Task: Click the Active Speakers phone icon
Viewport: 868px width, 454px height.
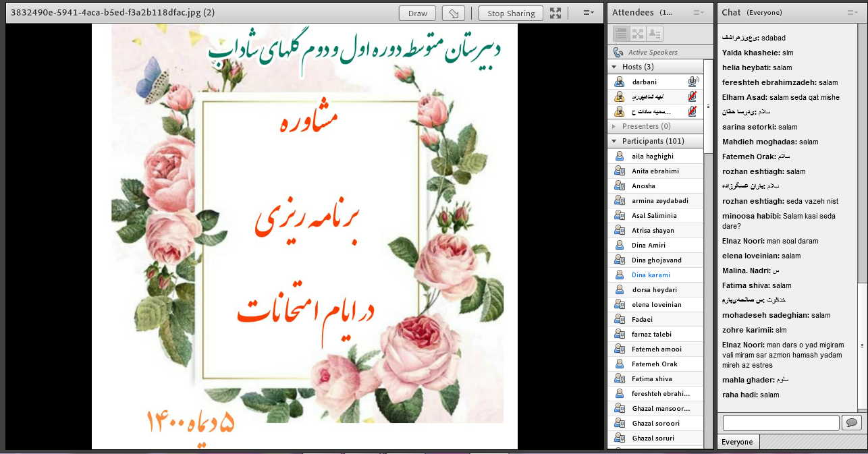Action: click(x=618, y=52)
